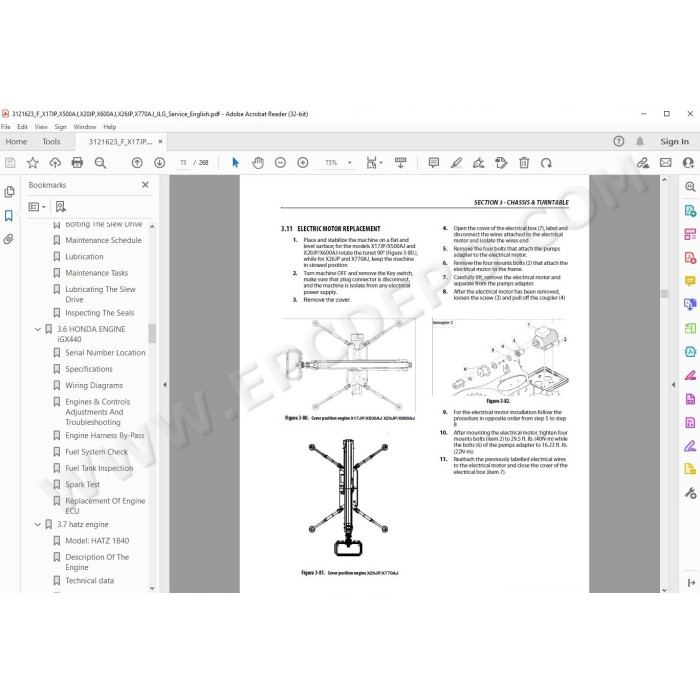This screenshot has width=700, height=700.
Task: Switch to the Tools tab
Action: pos(51,142)
